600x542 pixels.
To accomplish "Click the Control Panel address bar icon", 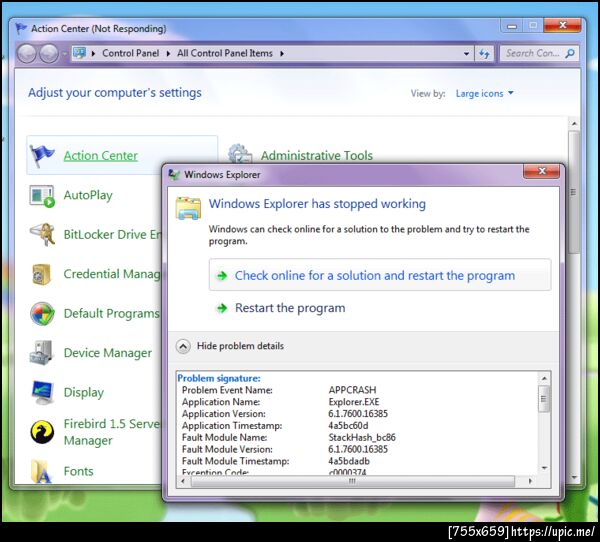I will [79, 53].
